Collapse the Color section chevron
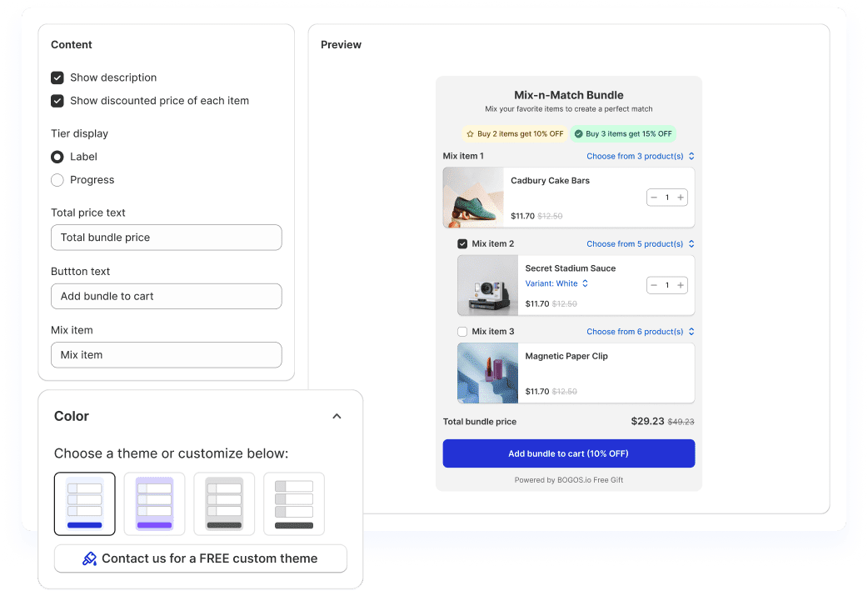868x591 pixels. [337, 416]
